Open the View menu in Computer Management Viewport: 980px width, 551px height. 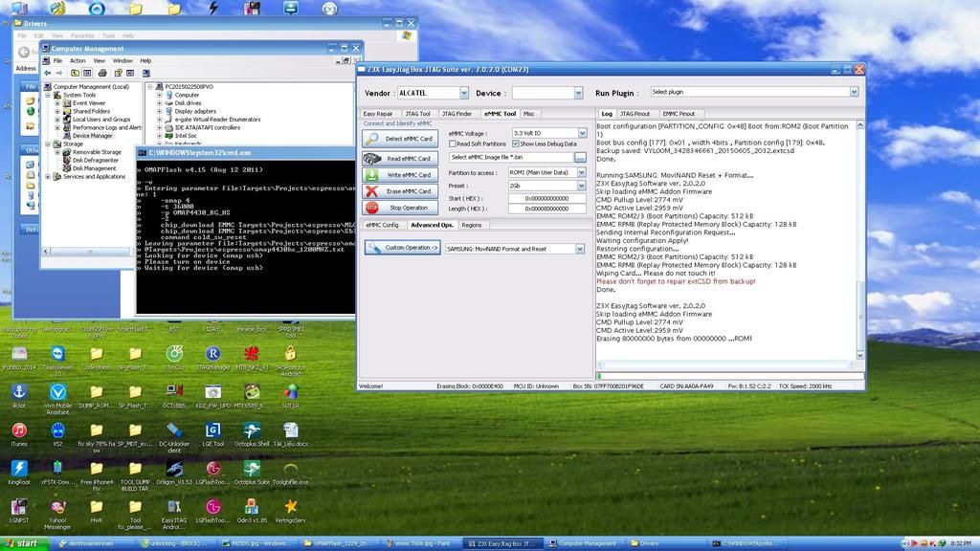pyautogui.click(x=99, y=60)
